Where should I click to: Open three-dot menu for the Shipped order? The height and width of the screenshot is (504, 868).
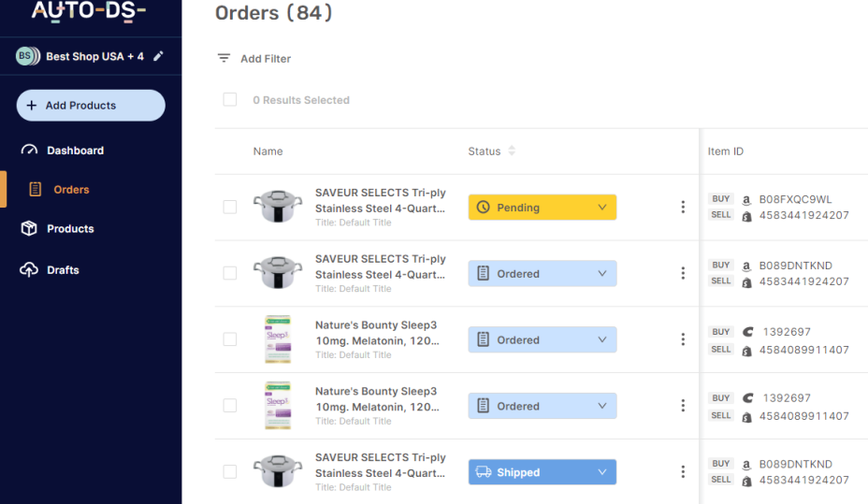click(683, 472)
